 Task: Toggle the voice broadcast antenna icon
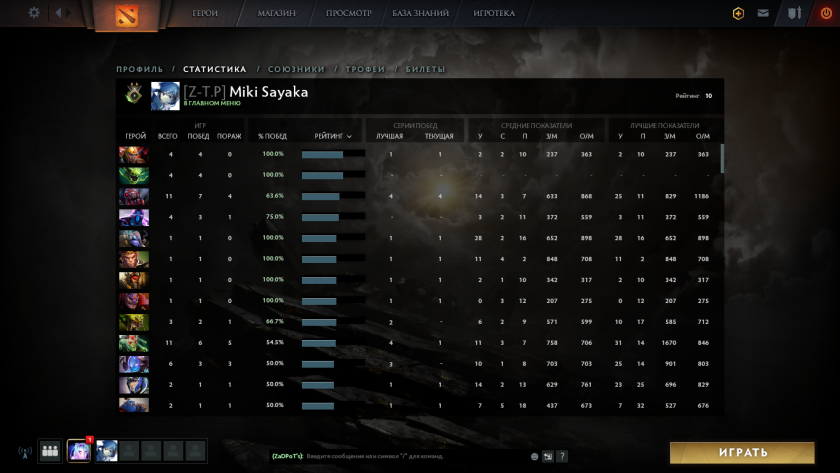[25, 452]
